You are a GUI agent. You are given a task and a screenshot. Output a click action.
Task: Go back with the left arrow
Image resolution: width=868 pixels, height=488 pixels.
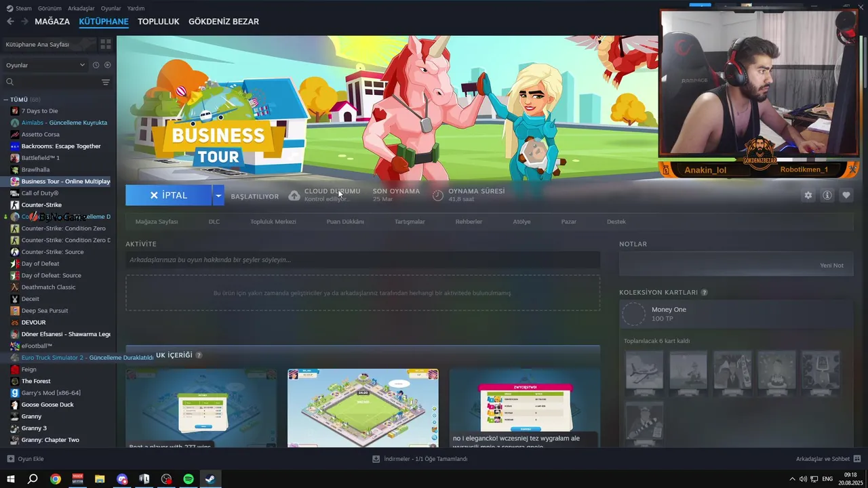tap(10, 22)
